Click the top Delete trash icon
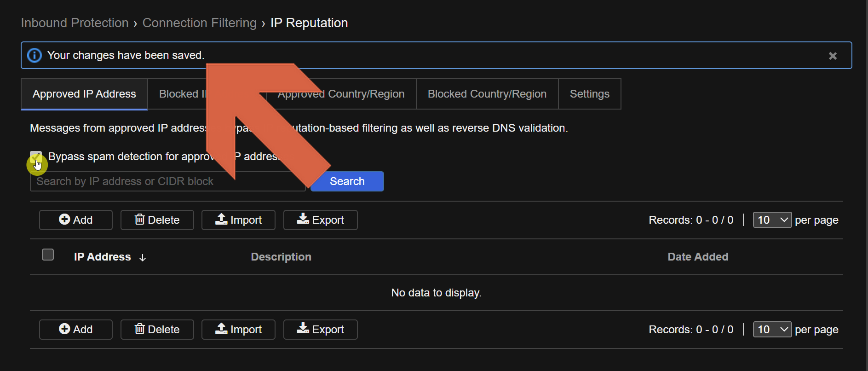This screenshot has height=371, width=868. 139,220
